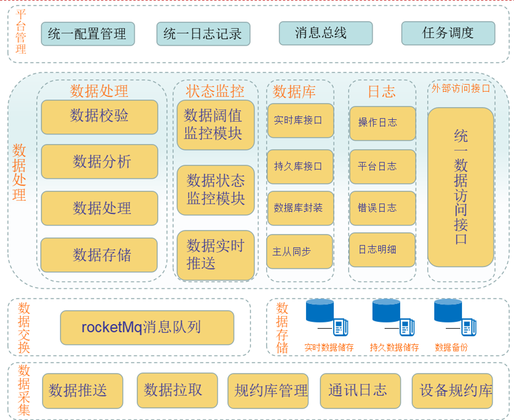
Task: Select the 统一配置管理 box
Action: pyautogui.click(x=88, y=34)
